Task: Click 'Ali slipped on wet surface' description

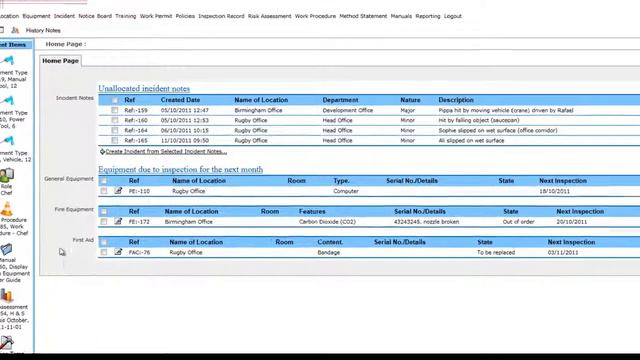Action: pyautogui.click(x=471, y=140)
